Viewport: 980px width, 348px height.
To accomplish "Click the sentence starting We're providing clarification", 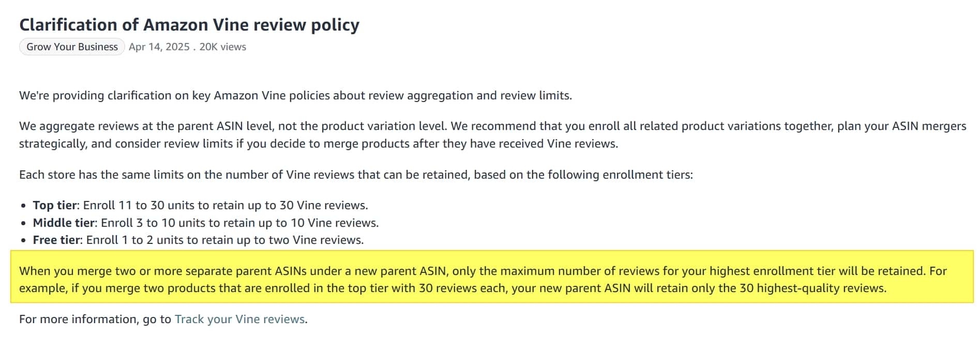I will [296, 95].
